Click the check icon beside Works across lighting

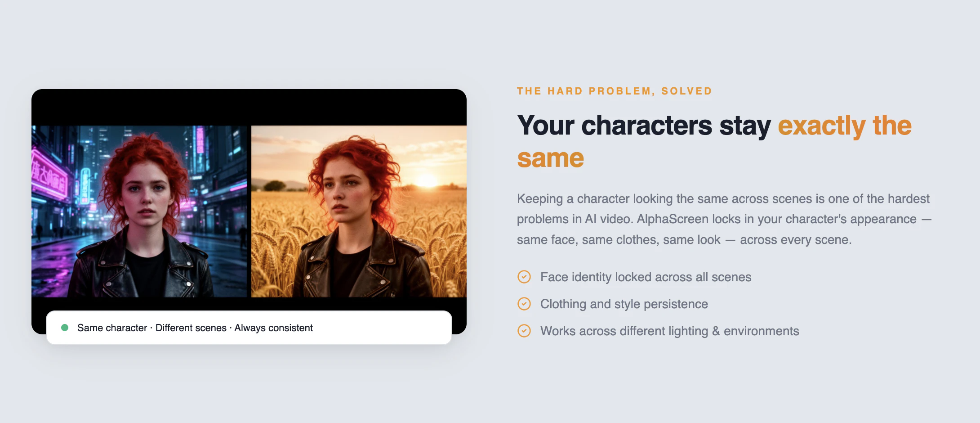click(x=524, y=331)
